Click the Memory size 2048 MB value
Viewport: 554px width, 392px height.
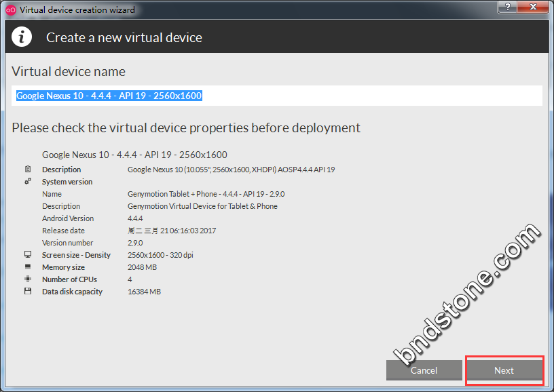click(x=142, y=267)
